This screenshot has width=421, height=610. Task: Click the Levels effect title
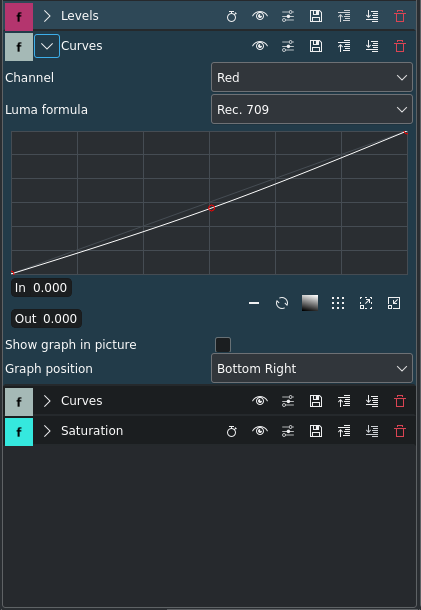tap(79, 16)
